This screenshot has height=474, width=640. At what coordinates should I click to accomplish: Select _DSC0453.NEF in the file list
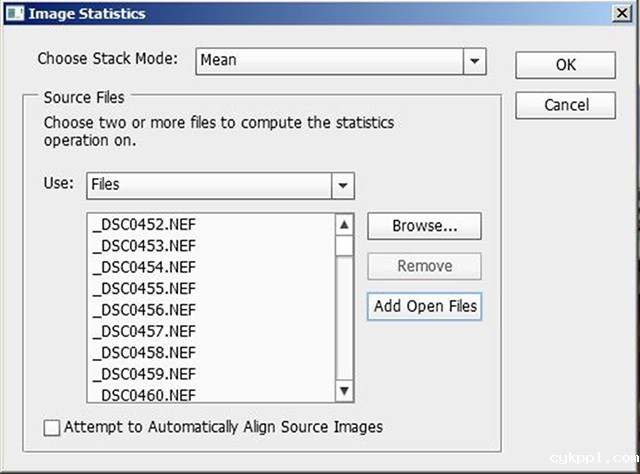click(142, 245)
